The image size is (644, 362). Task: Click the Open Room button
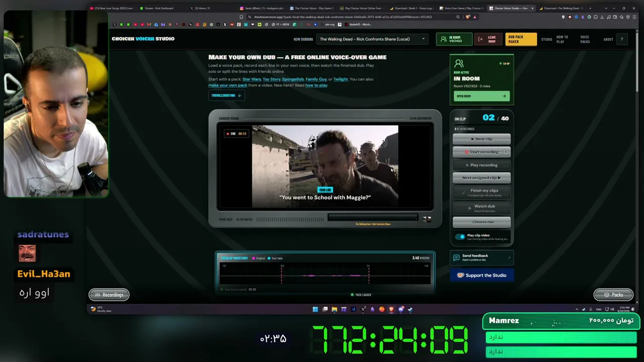pos(481,96)
